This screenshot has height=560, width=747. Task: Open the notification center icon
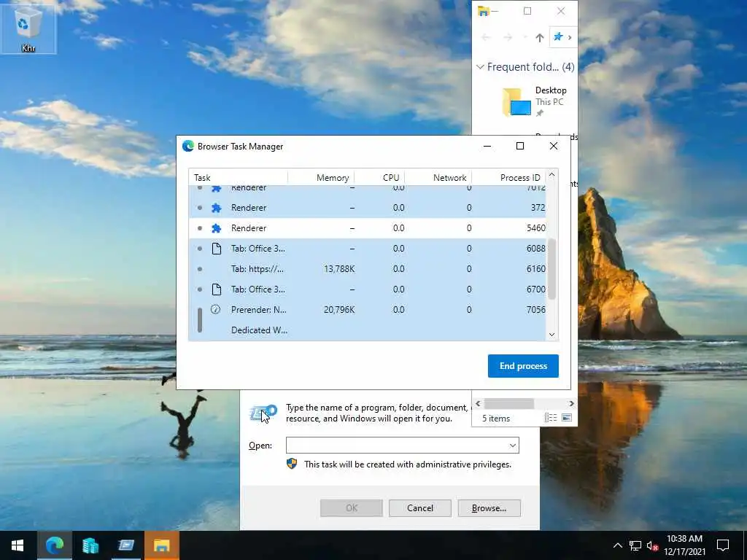(x=723, y=545)
